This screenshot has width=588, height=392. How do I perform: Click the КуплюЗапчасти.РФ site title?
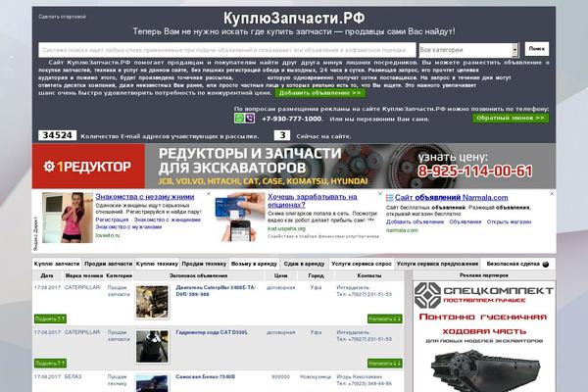[x=294, y=18]
